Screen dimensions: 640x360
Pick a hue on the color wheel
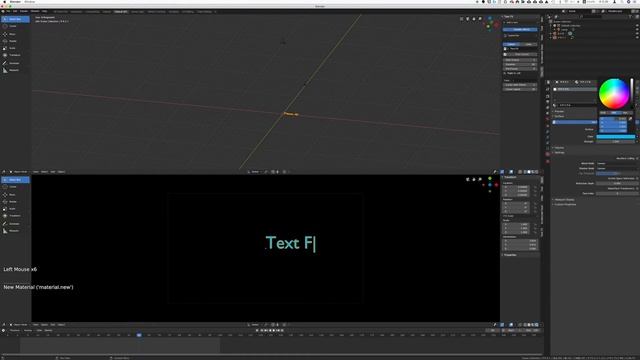tap(614, 93)
